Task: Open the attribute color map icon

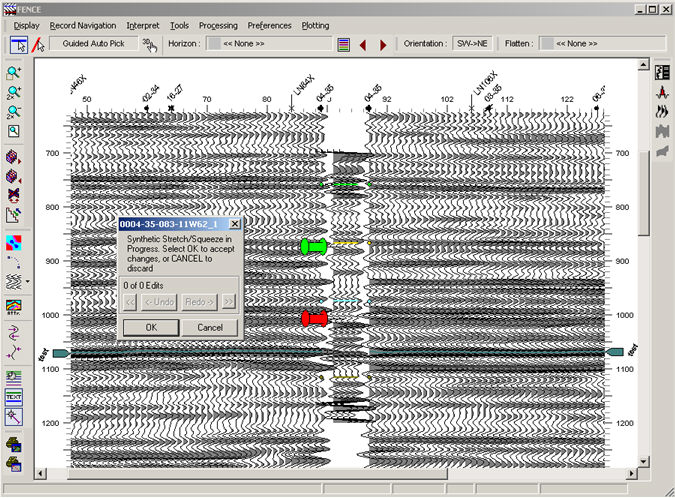Action: coord(14,307)
